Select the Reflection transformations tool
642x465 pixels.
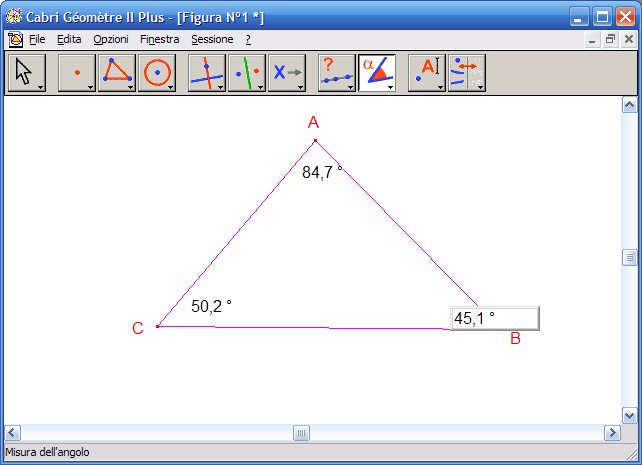[247, 73]
